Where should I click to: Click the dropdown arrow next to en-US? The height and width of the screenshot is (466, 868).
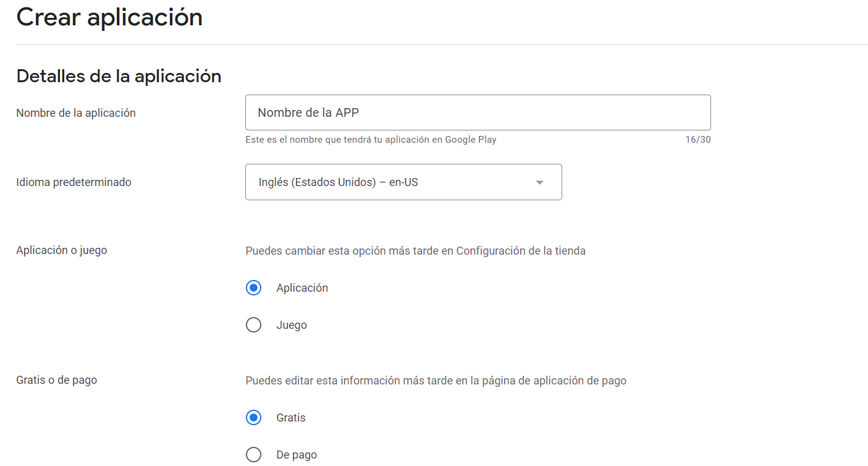(539, 182)
